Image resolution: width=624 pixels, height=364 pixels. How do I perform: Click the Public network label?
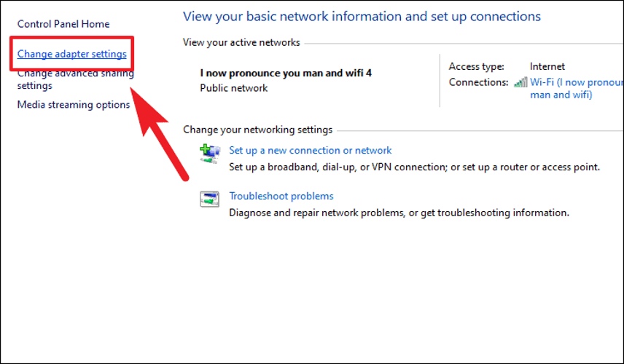[234, 88]
